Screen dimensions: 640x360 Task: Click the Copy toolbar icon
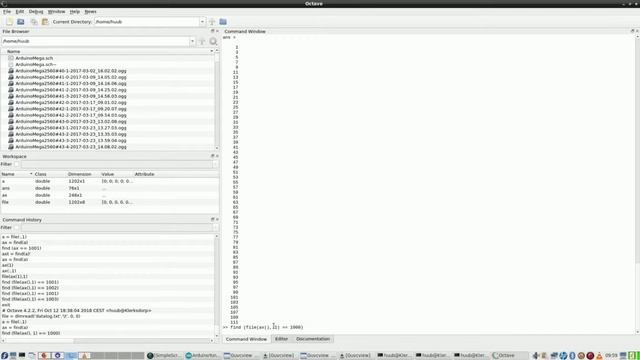tap(34, 22)
